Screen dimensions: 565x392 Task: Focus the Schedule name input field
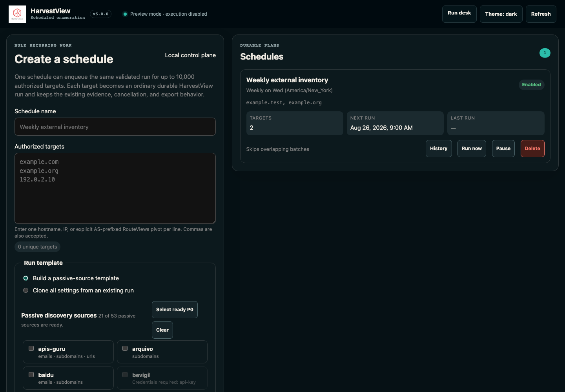[115, 127]
